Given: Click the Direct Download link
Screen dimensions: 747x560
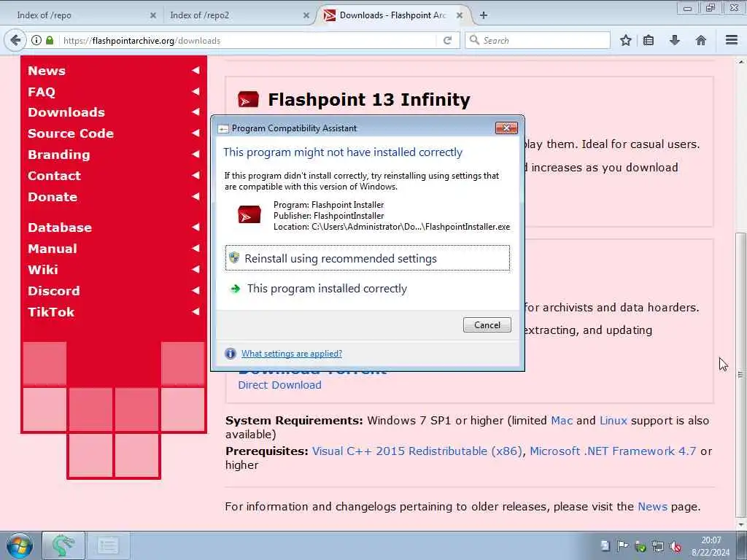Looking at the screenshot, I should (279, 385).
